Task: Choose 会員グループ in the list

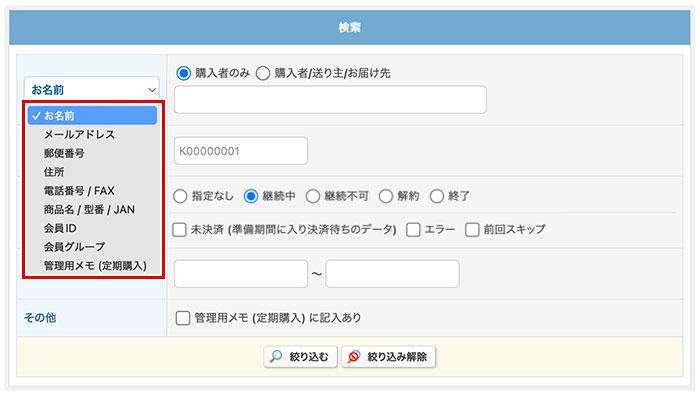Action: pyautogui.click(x=74, y=247)
